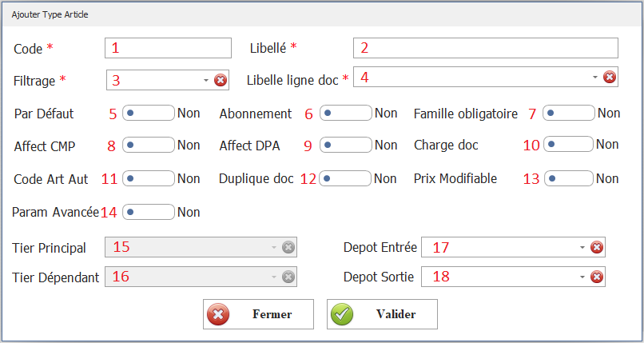
Task: Click into the Code input field
Action: point(168,48)
